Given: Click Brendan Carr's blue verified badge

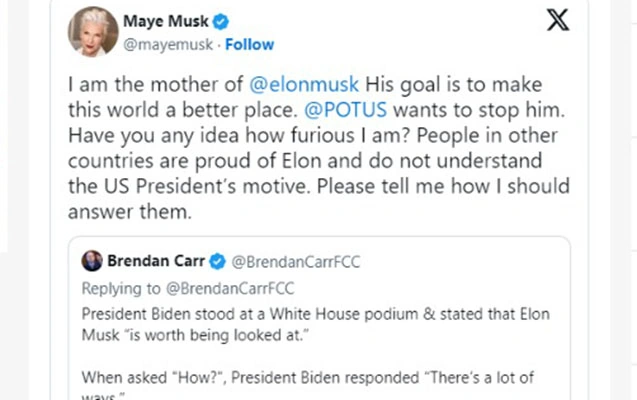Looking at the screenshot, I should [x=216, y=262].
